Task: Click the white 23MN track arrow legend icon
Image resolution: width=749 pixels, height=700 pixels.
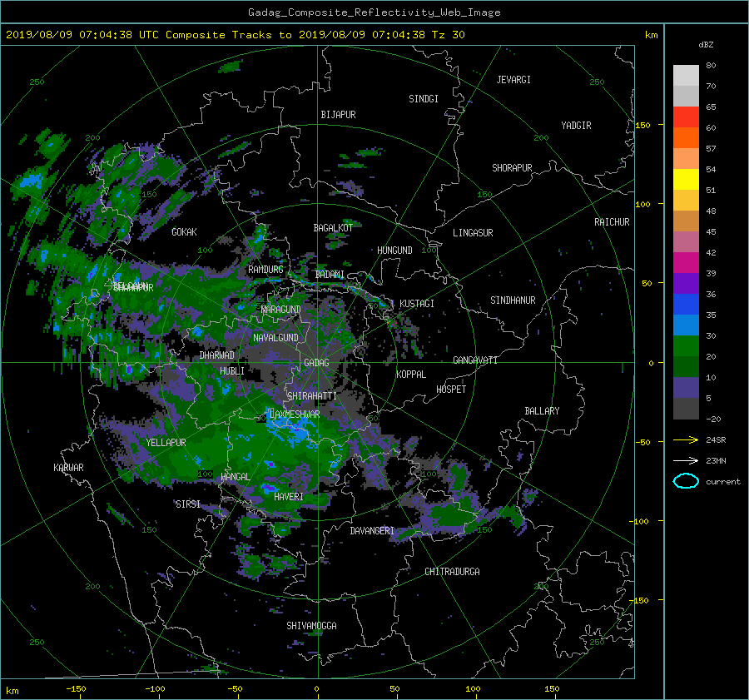Action: pyautogui.click(x=686, y=460)
